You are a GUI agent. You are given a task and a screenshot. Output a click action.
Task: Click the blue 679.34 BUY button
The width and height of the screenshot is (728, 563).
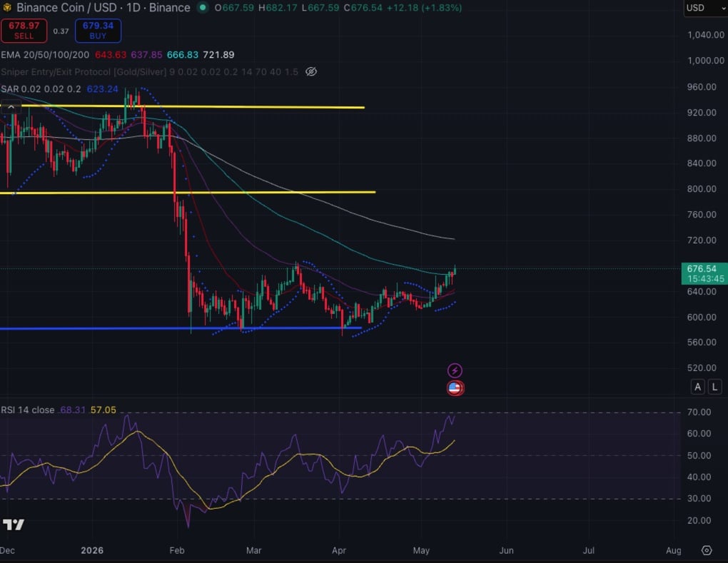(98, 31)
